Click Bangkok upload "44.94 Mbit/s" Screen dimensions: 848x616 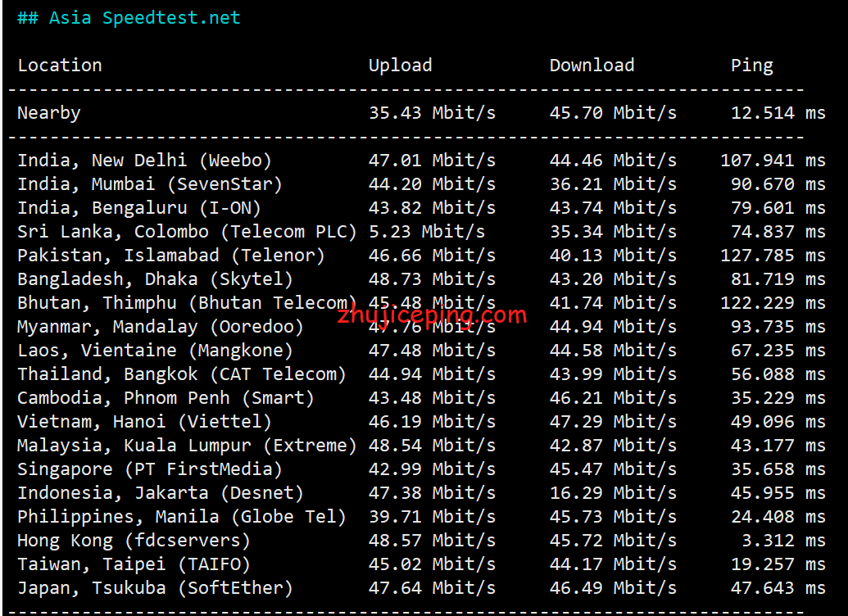tap(432, 375)
